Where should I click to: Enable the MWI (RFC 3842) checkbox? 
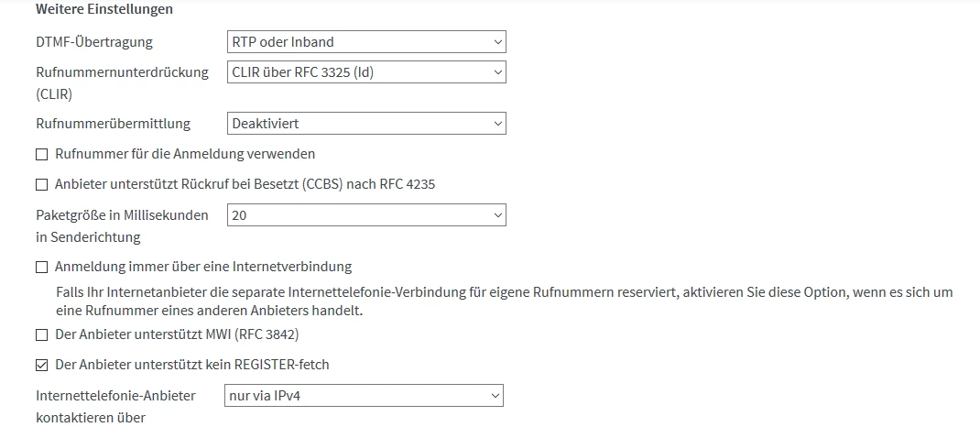(x=41, y=335)
